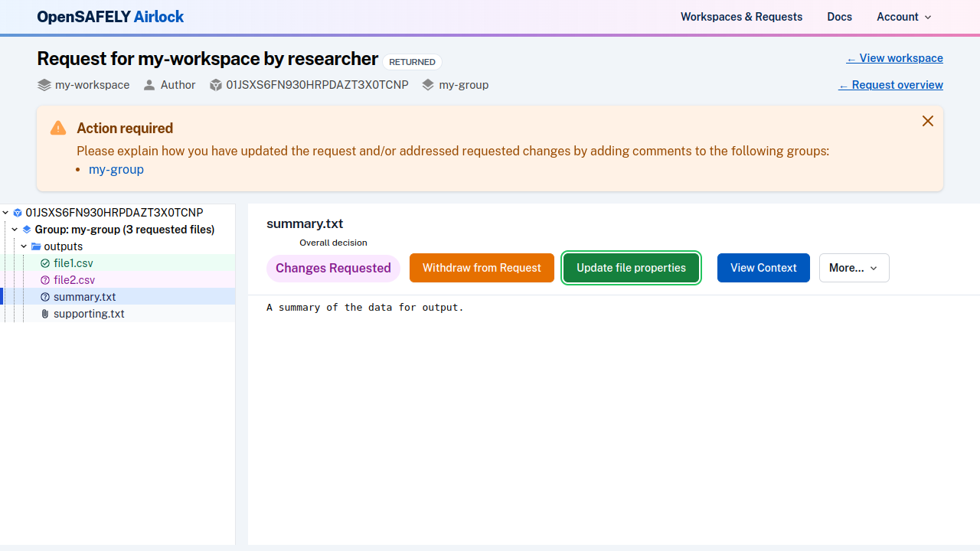Click Update file properties button
This screenshot has height=551, width=980.
631,268
